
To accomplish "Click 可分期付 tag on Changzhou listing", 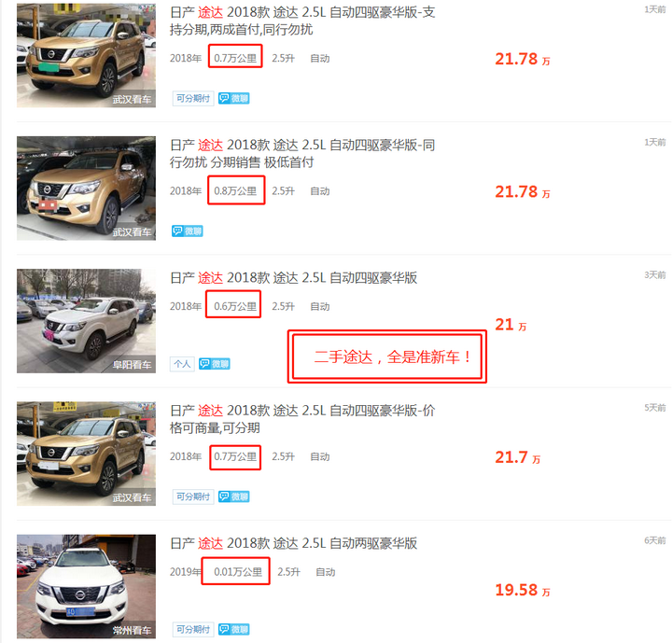I will (x=193, y=629).
